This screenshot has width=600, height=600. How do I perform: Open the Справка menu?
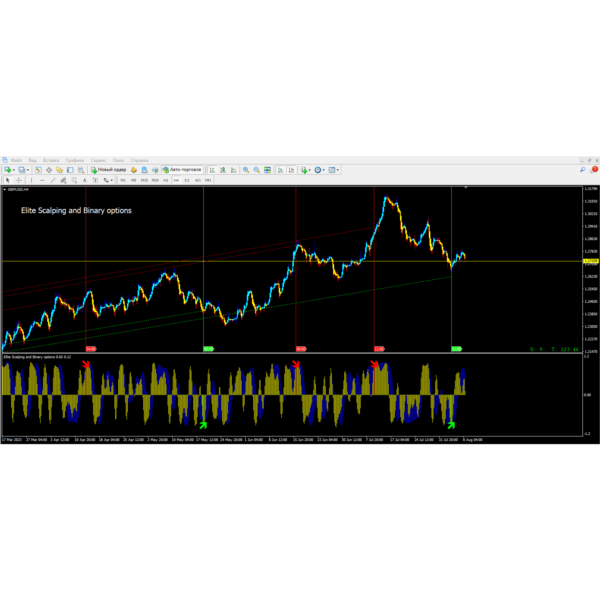pos(139,160)
